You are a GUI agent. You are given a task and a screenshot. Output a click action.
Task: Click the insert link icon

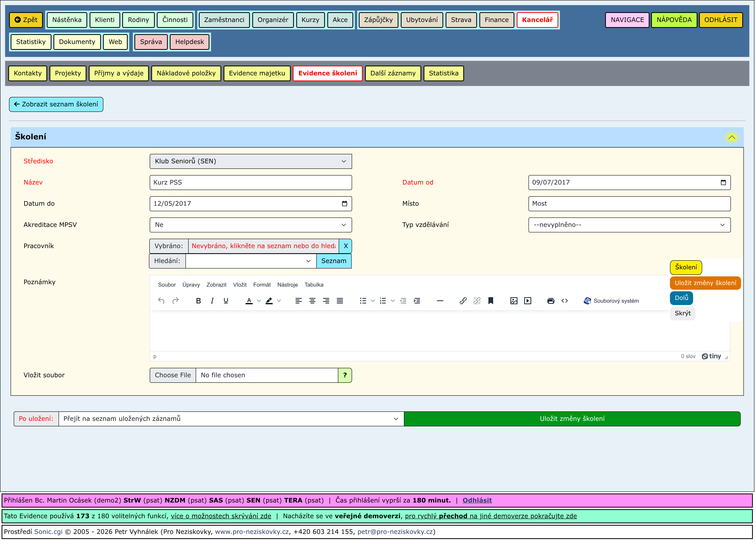click(463, 301)
